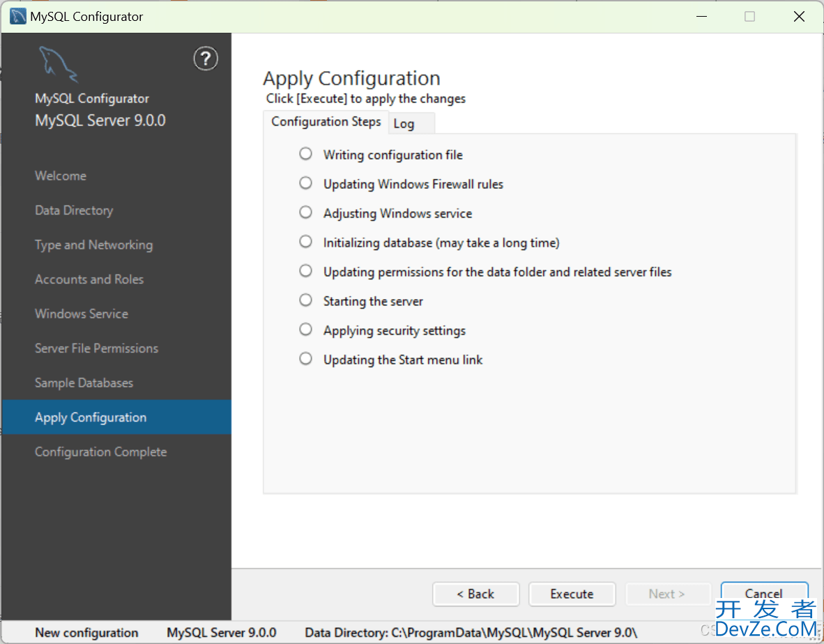The image size is (824, 644).
Task: Minimize the MySQL Configurator window
Action: click(701, 16)
